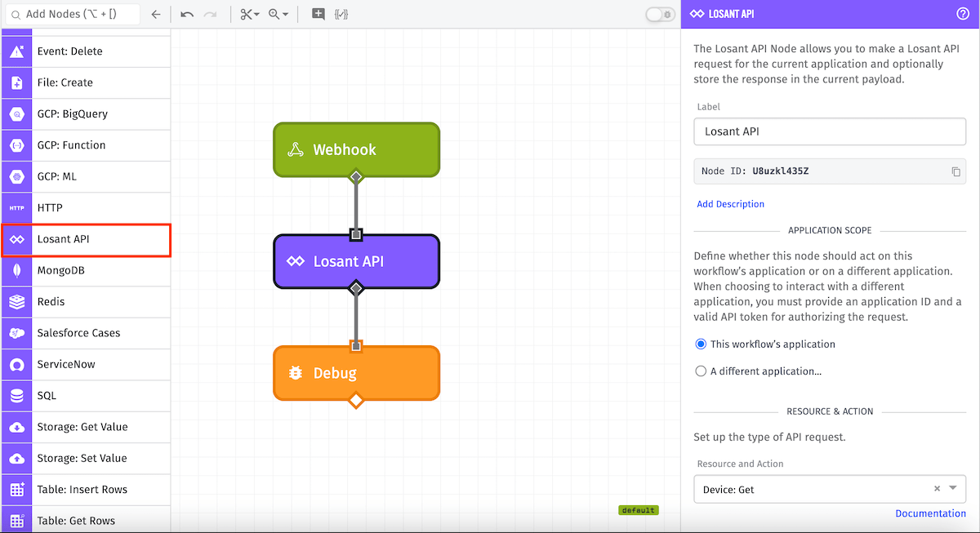Image resolution: width=980 pixels, height=533 pixels.
Task: Select This workflow's application radio button
Action: [701, 344]
